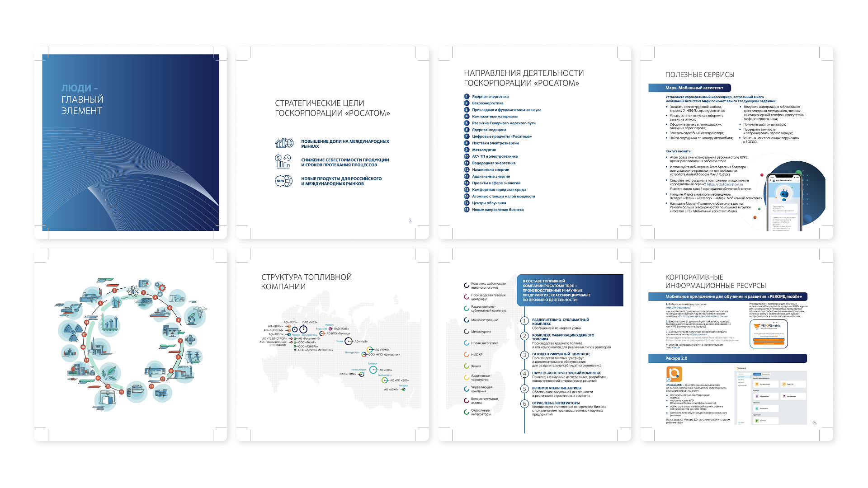Click the Рекорд 2.0 section header bar
The height and width of the screenshot is (488, 868).
pos(727,358)
